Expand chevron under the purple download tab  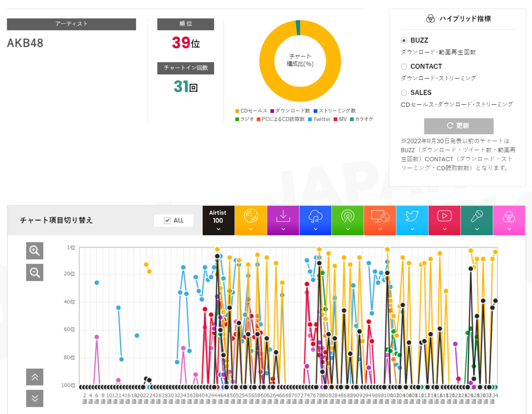pyautogui.click(x=283, y=229)
